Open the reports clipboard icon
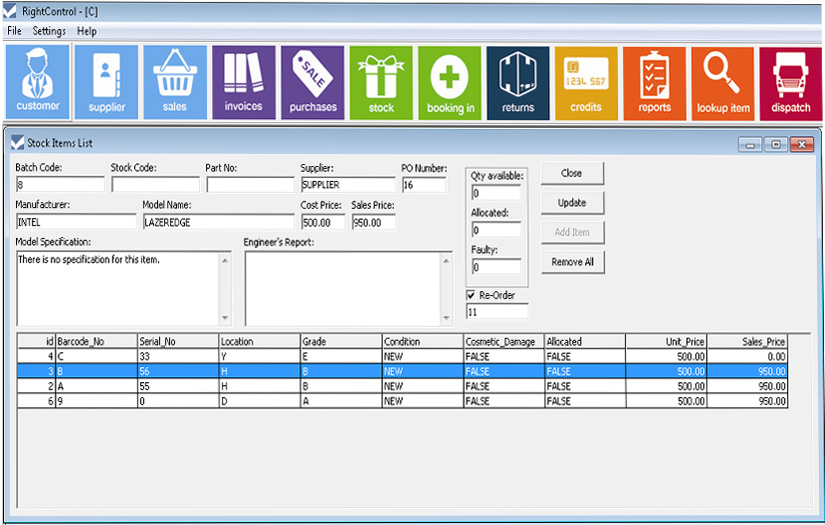825x525 pixels. point(655,83)
